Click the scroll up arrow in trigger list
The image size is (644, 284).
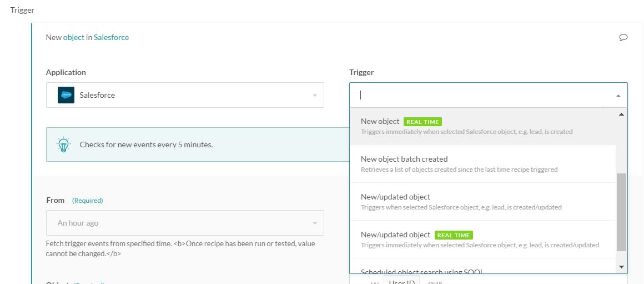click(621, 114)
